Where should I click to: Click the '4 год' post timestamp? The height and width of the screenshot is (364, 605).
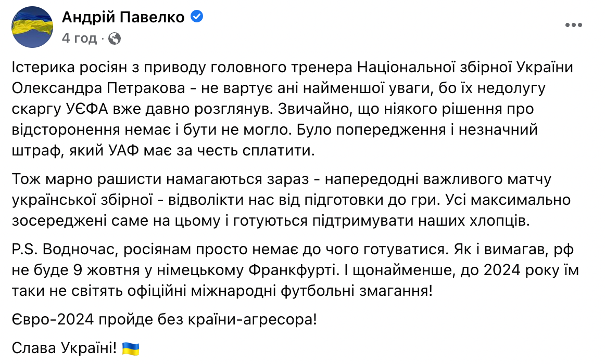(79, 38)
